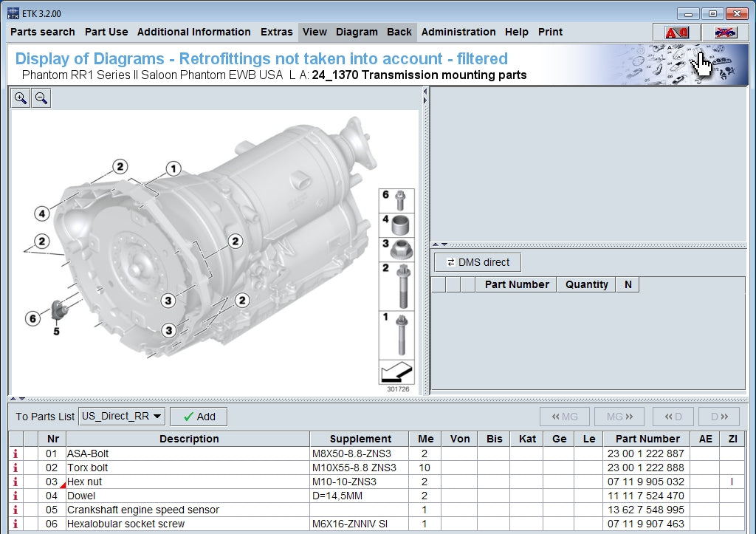
Task: Click the zoom in magnifier icon
Action: pos(21,98)
